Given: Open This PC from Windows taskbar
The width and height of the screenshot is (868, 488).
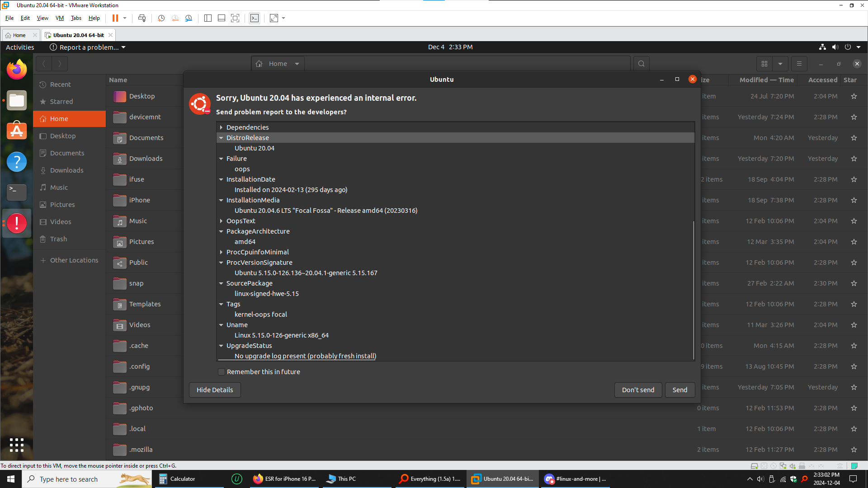Looking at the screenshot, I should pyautogui.click(x=357, y=479).
